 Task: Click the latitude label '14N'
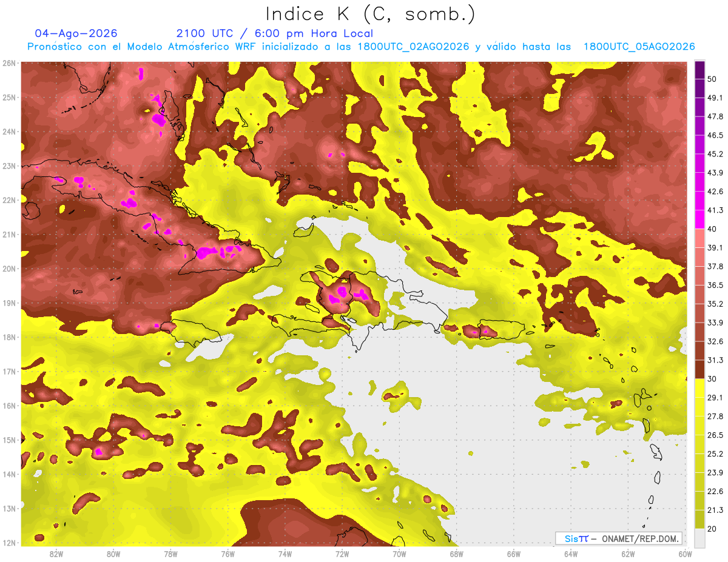tap(9, 474)
